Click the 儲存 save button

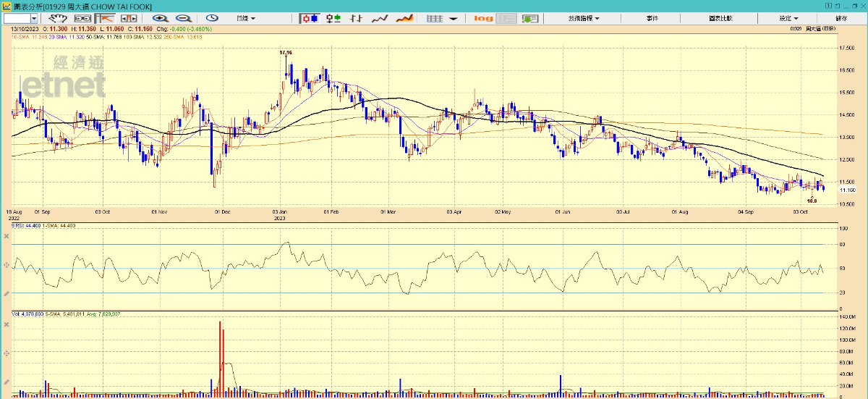click(x=841, y=17)
